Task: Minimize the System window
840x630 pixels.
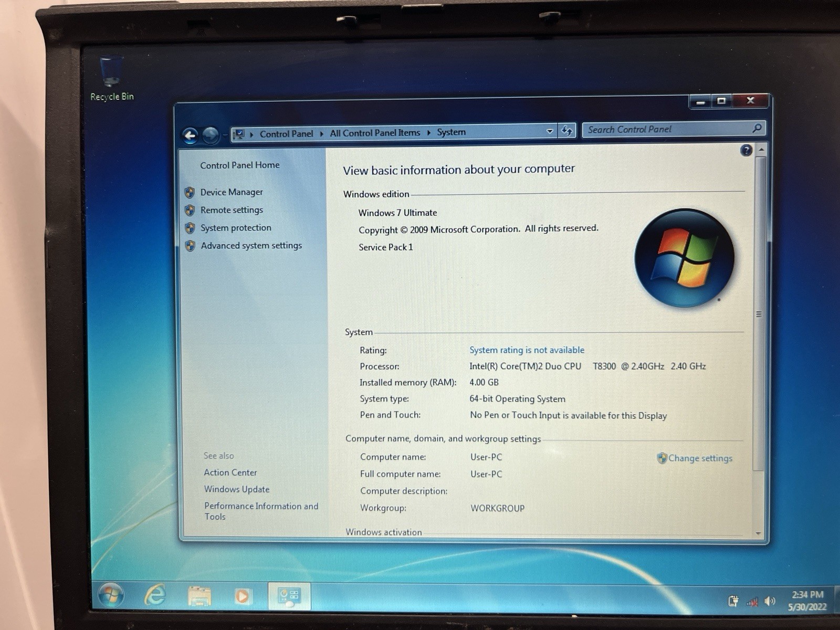Action: tap(700, 101)
